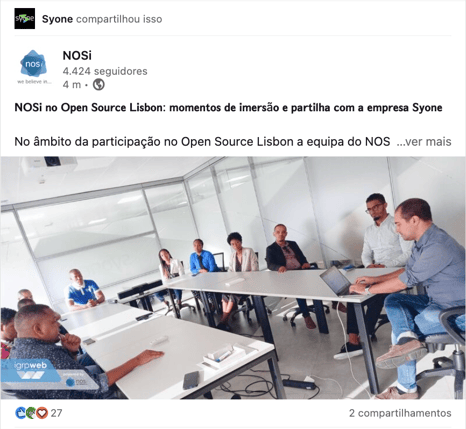
Task: Click the post headline about Open Source Lisbon
Action: coord(228,108)
